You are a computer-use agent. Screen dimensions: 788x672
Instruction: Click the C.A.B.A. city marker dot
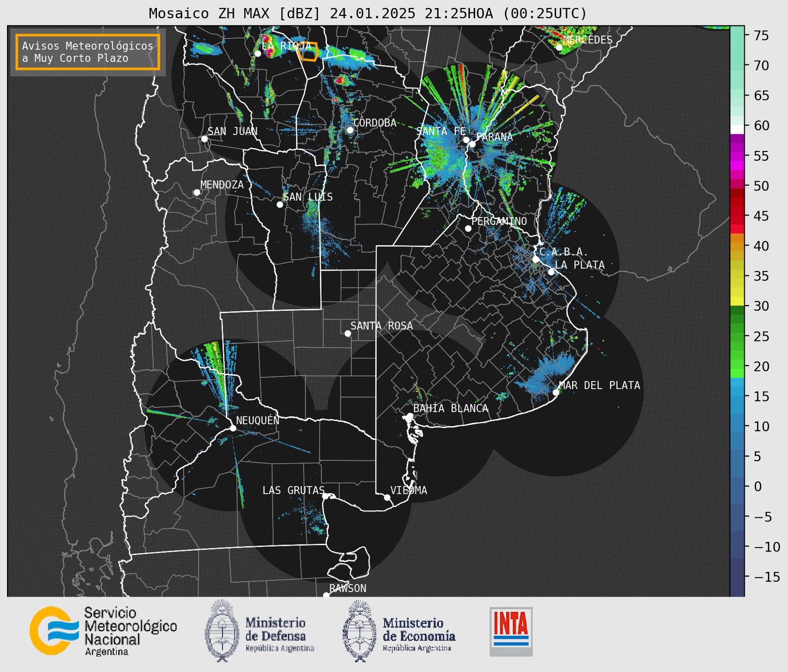point(536,259)
